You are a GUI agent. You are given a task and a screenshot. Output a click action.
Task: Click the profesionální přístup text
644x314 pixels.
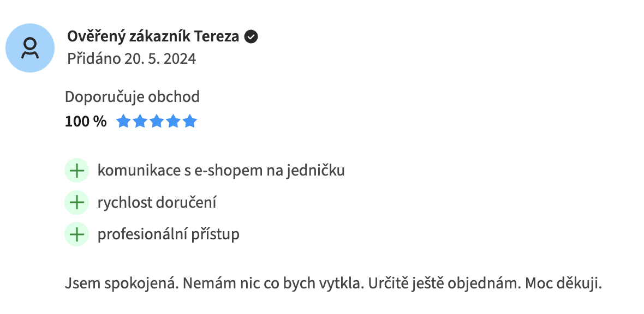click(169, 235)
